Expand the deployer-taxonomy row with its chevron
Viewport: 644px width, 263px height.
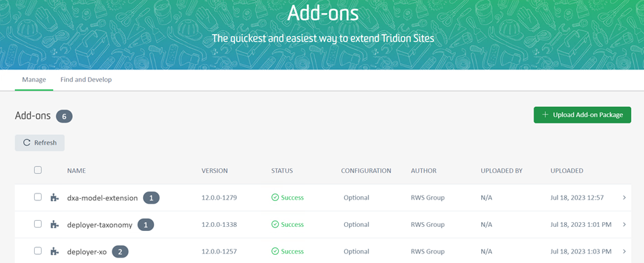pos(624,224)
